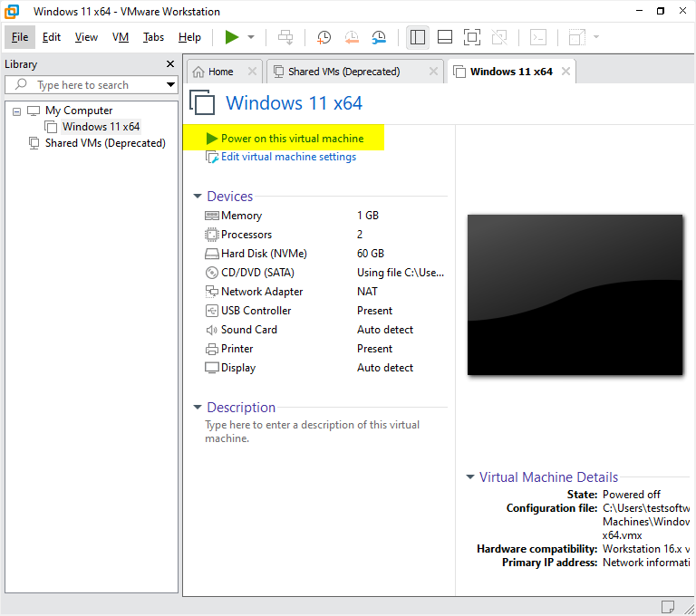This screenshot has width=696, height=616.
Task: Open the VM menu
Action: point(121,37)
